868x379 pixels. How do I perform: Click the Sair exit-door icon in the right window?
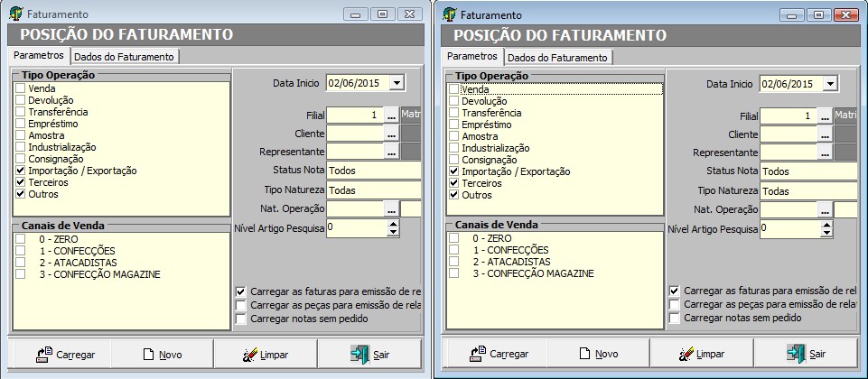(796, 354)
